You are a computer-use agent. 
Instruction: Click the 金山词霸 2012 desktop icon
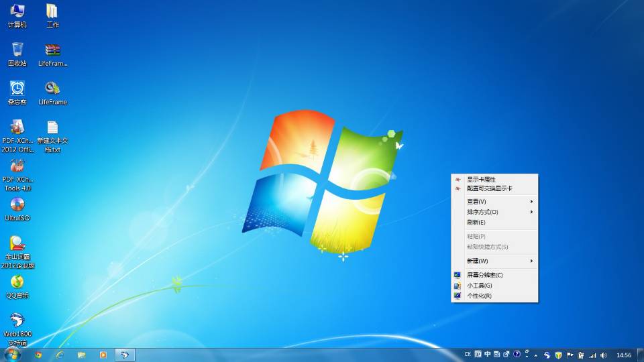tap(17, 244)
